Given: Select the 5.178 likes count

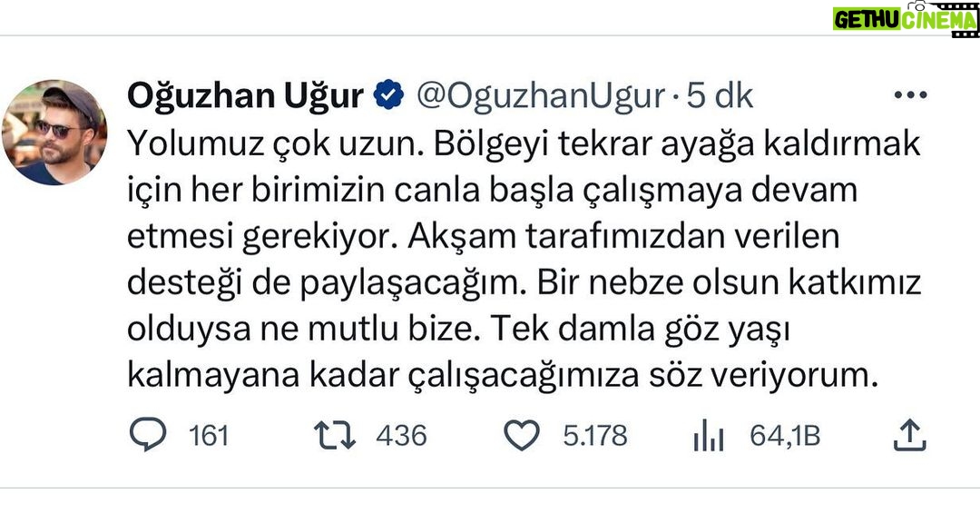Looking at the screenshot, I should click(595, 436).
